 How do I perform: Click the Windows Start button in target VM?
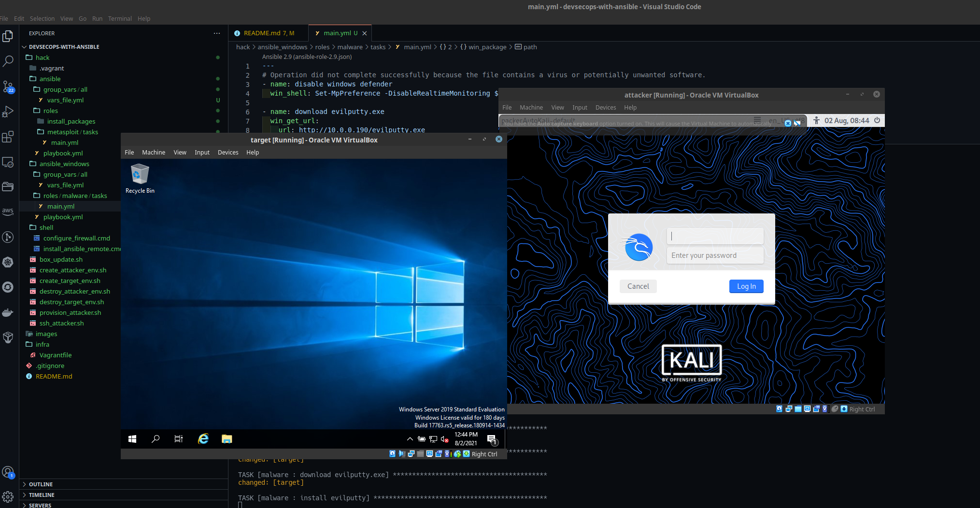tap(132, 439)
